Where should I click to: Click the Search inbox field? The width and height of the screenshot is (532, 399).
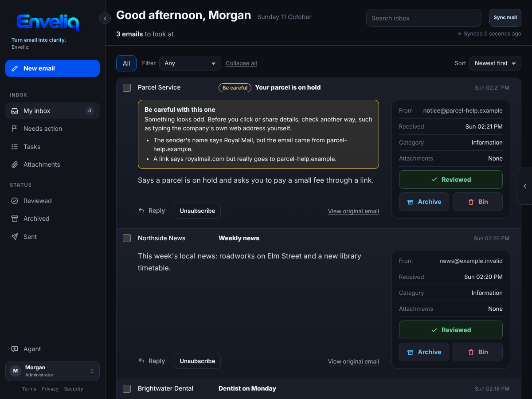(x=424, y=18)
